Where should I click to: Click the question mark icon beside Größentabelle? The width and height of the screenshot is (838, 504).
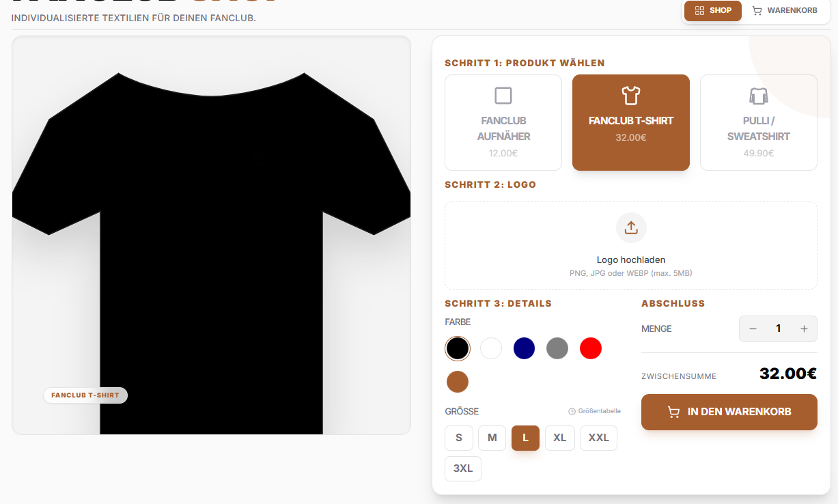pyautogui.click(x=572, y=411)
